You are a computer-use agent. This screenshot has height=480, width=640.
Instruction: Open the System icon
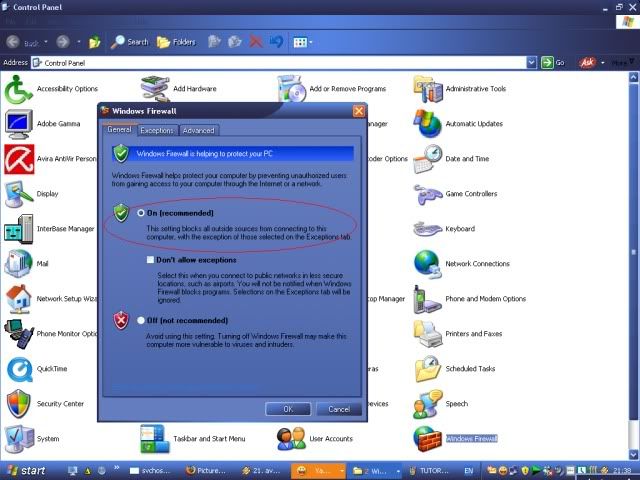[18, 439]
